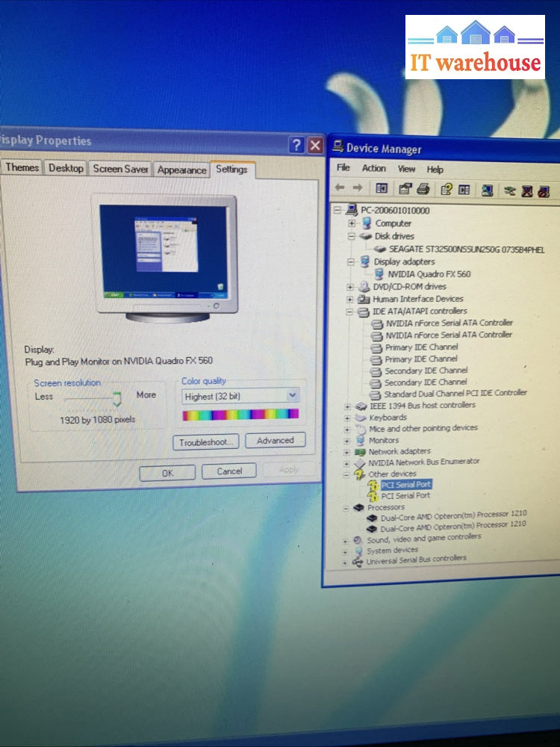Collapse the PC-200601010000 root node
Viewport: 560px width, 747px height.
[x=337, y=210]
